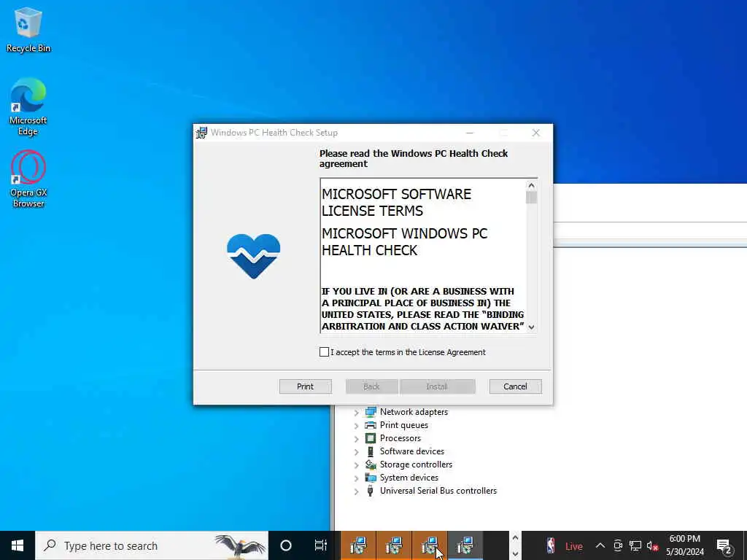Screen dimensions: 747x560
Task: Expand the Storage controllers node
Action: click(356, 464)
